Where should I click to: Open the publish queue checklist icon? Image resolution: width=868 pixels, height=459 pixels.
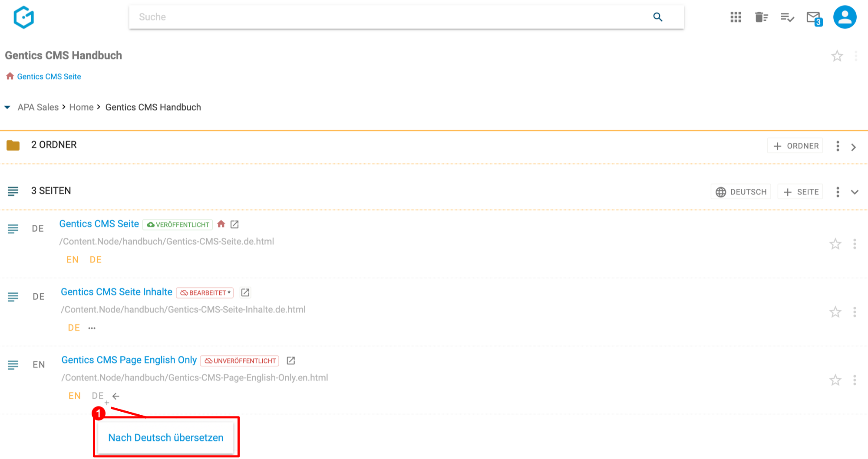click(787, 17)
